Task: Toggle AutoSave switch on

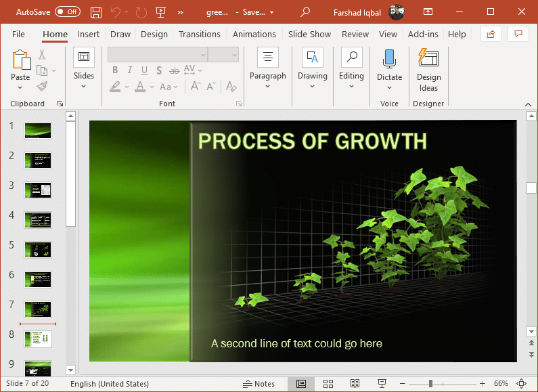Action: pos(68,12)
